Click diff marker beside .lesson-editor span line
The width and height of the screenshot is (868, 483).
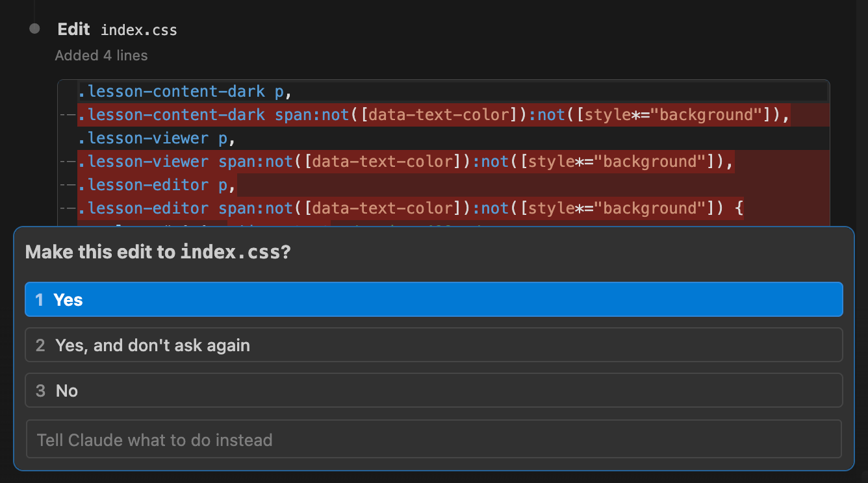click(67, 209)
